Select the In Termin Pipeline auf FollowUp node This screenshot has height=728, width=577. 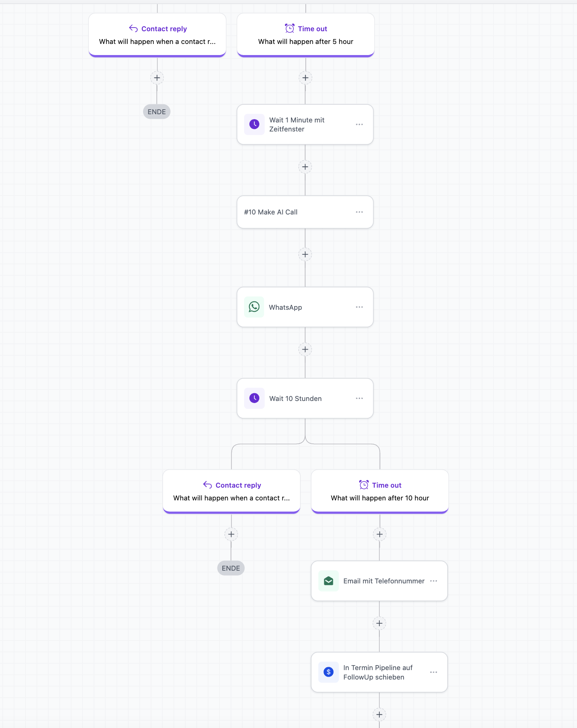pyautogui.click(x=379, y=672)
